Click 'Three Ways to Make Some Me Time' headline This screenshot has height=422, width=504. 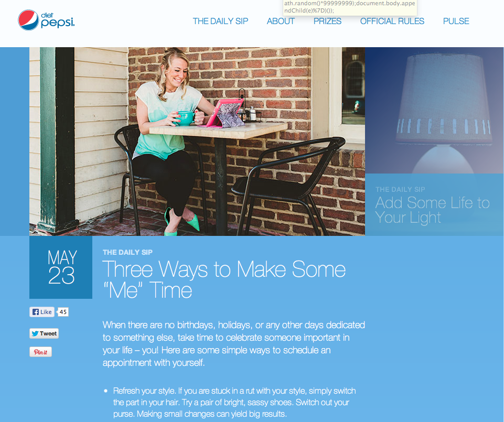coord(224,279)
